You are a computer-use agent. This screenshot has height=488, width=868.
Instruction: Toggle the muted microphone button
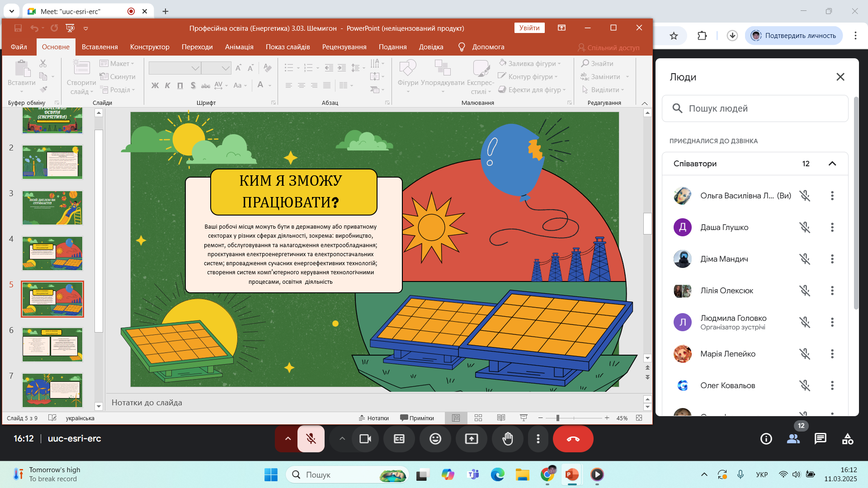[311, 439]
